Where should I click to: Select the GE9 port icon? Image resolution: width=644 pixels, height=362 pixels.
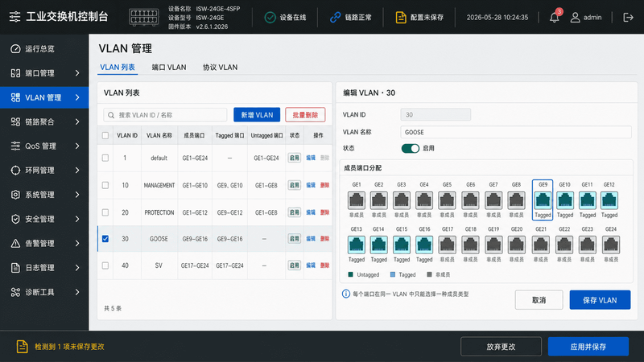pyautogui.click(x=543, y=200)
